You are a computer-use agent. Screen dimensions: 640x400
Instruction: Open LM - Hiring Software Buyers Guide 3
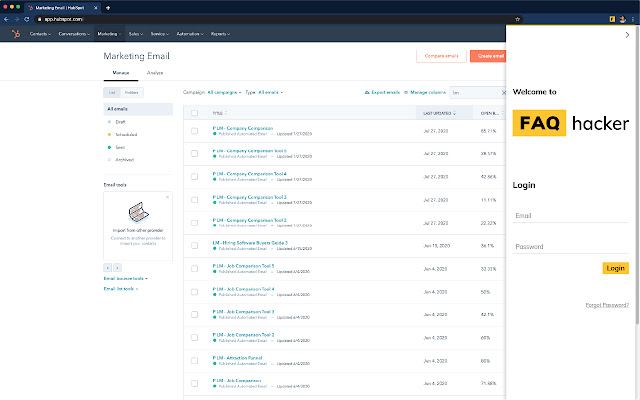(x=250, y=243)
